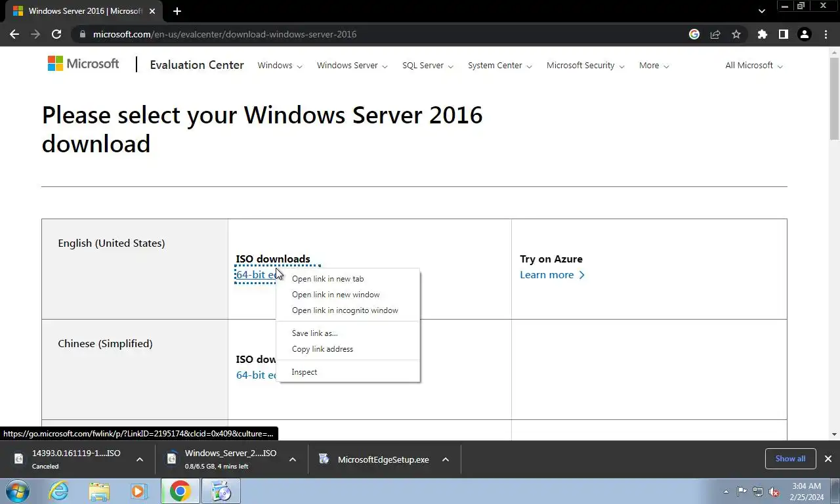
Task: Click the tab search chevron
Action: [761, 11]
